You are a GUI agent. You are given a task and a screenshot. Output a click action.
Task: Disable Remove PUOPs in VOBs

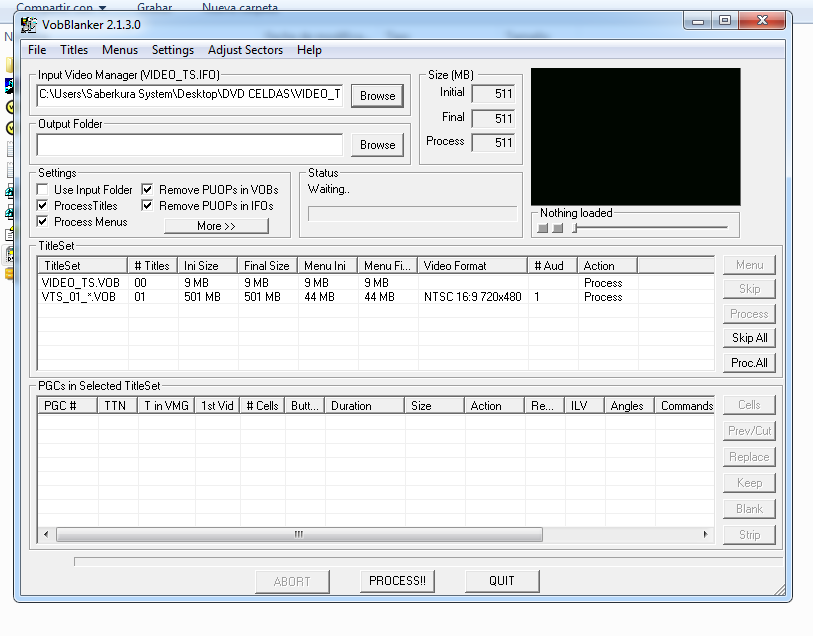[148, 190]
